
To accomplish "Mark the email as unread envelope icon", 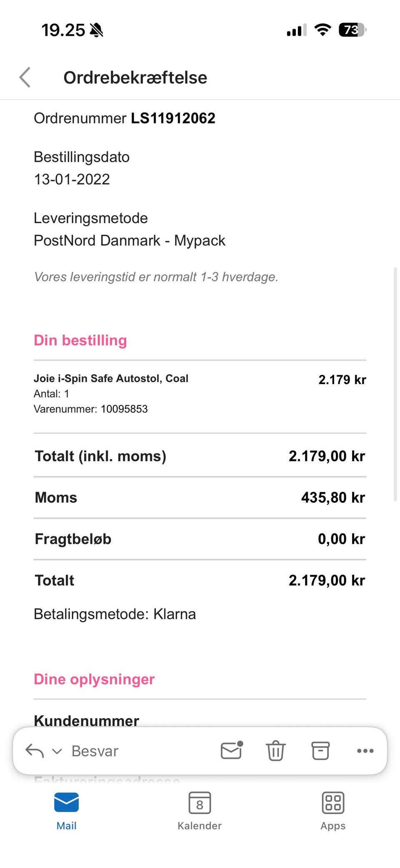I will [x=232, y=750].
